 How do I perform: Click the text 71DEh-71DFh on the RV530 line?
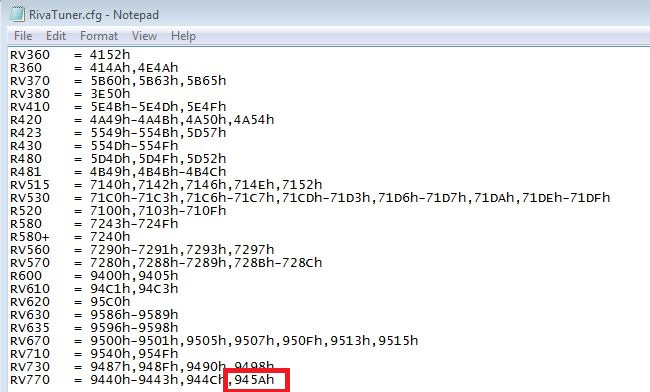pos(566,198)
